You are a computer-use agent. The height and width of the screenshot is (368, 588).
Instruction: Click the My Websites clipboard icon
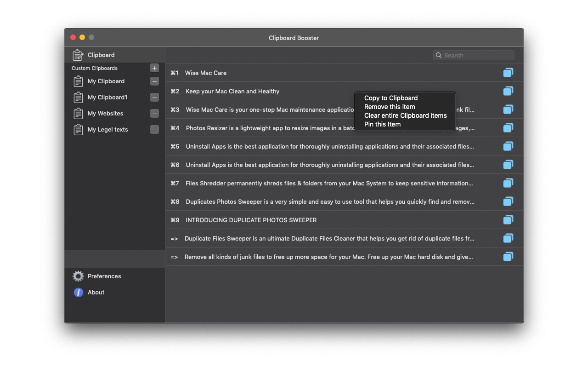click(78, 114)
